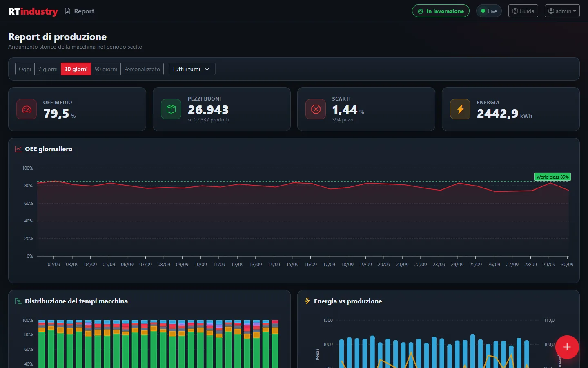The width and height of the screenshot is (588, 368).
Task: Click the In lavorazione status button
Action: coord(441,11)
